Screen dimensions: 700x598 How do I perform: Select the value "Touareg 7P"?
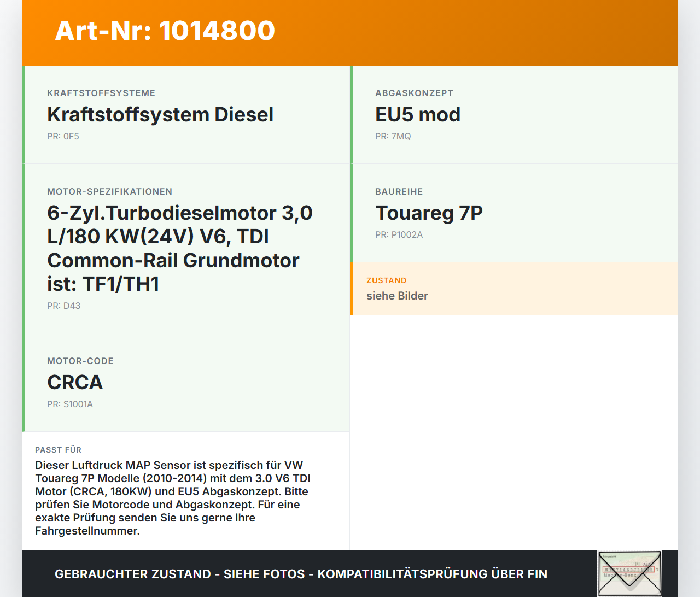429,213
